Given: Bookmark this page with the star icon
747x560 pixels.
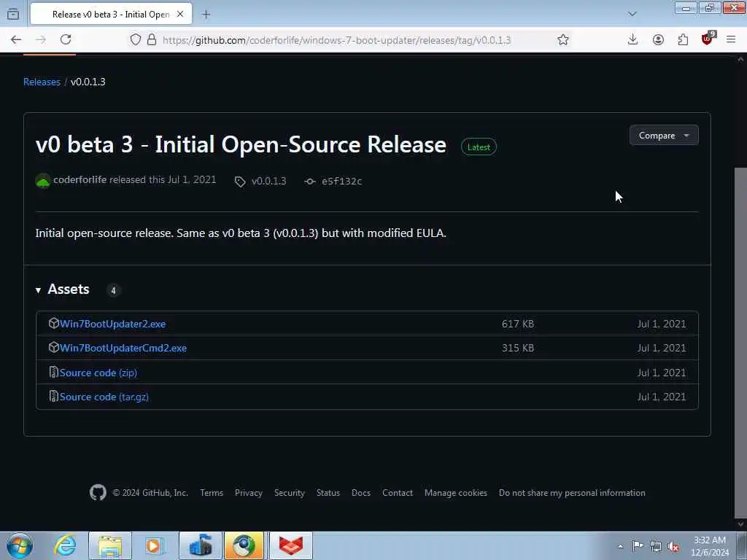Looking at the screenshot, I should pos(563,39).
